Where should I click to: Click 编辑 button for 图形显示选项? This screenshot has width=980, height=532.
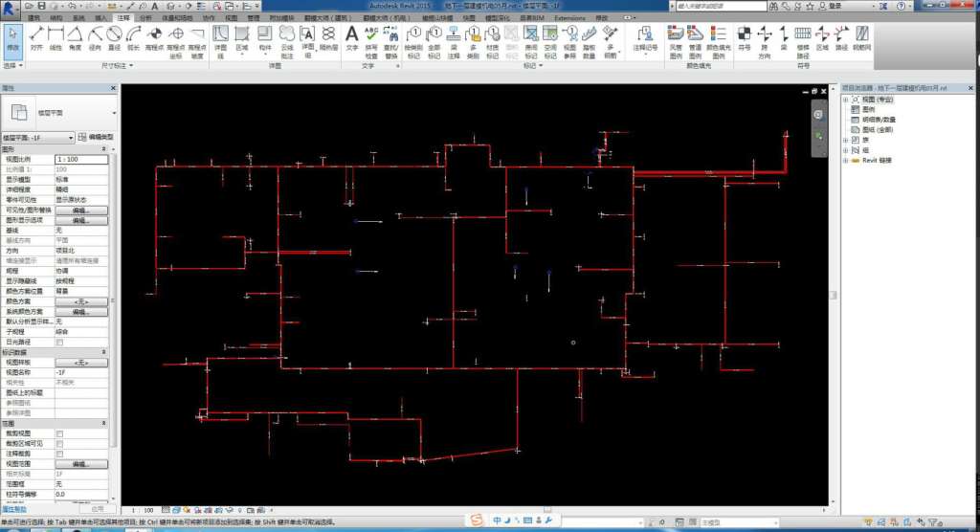pos(81,220)
